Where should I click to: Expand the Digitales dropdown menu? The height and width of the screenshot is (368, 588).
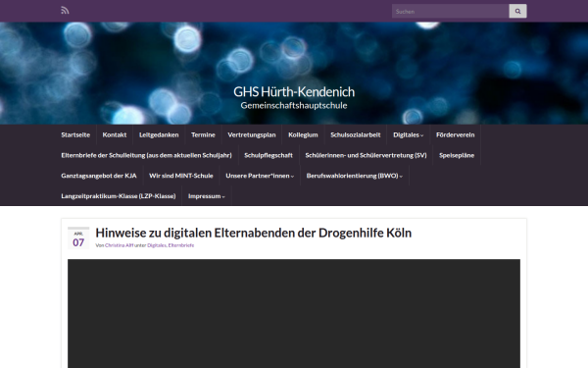click(408, 134)
